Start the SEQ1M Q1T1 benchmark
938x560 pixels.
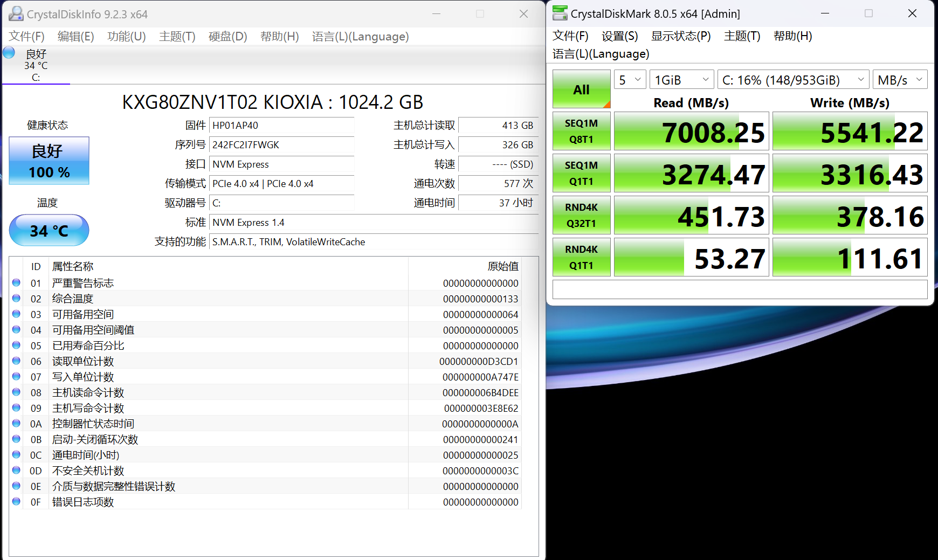pyautogui.click(x=582, y=173)
